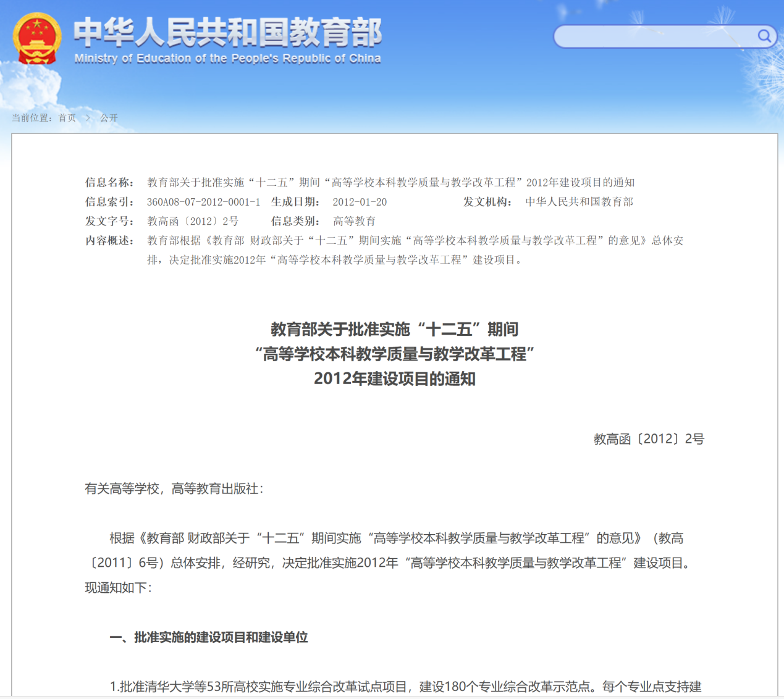Focus the search input box
This screenshot has height=699, width=784.
[x=655, y=37]
